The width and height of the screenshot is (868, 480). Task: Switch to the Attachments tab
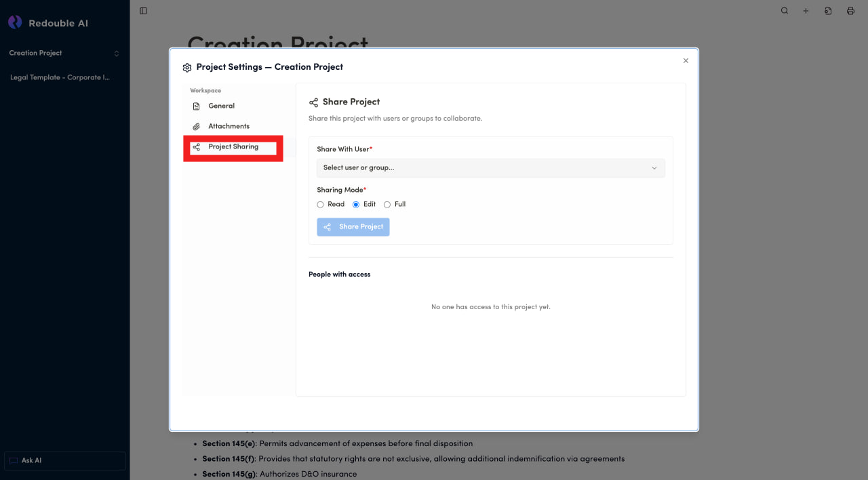(x=229, y=127)
